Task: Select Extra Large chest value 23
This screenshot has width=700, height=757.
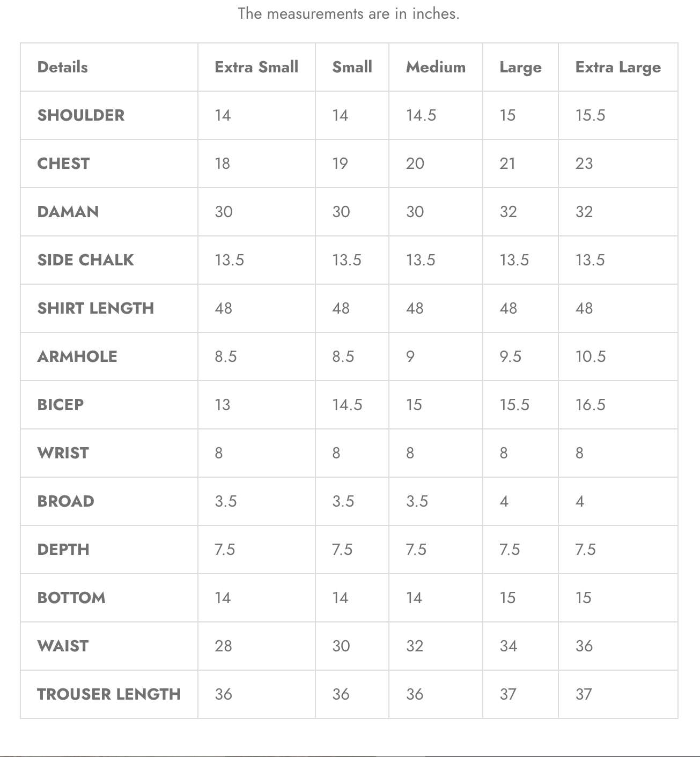Action: coord(584,164)
